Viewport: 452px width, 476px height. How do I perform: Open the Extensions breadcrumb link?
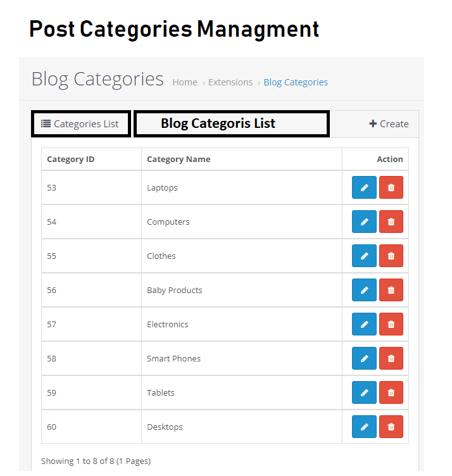pyautogui.click(x=230, y=82)
